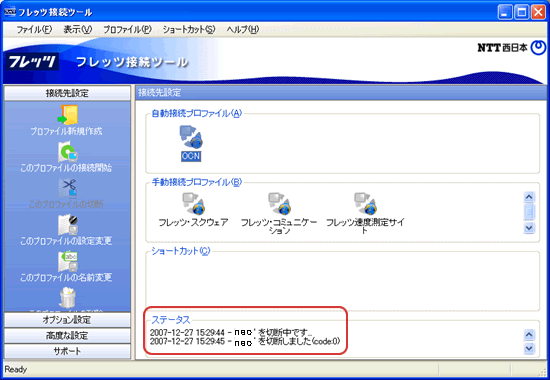Select the フレッツ・コミュニケーション profile icon
Screen dimensions: 550x380
[279, 204]
